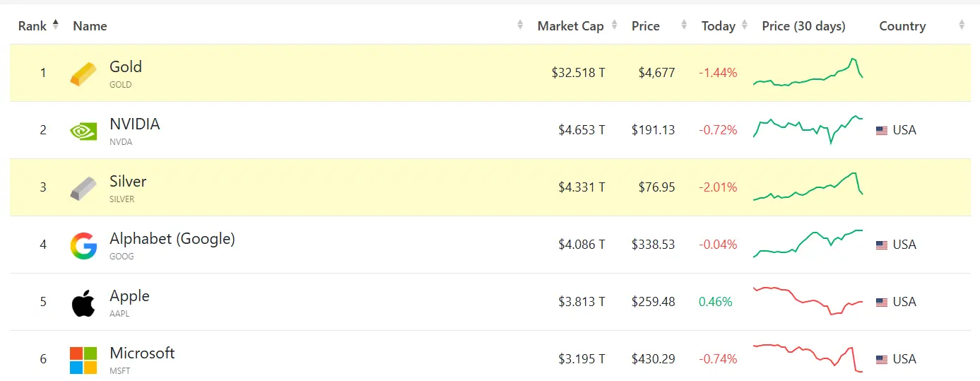Open the Alphabet (Google) company link
The image size is (980, 381).
172,239
